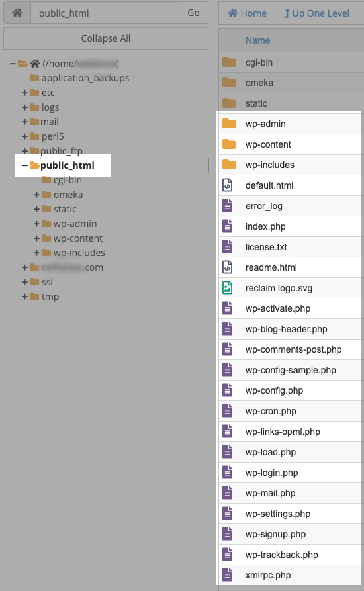Screen dimensions: 364x591
Task: Click the default.html code file icon
Action: [227, 185]
